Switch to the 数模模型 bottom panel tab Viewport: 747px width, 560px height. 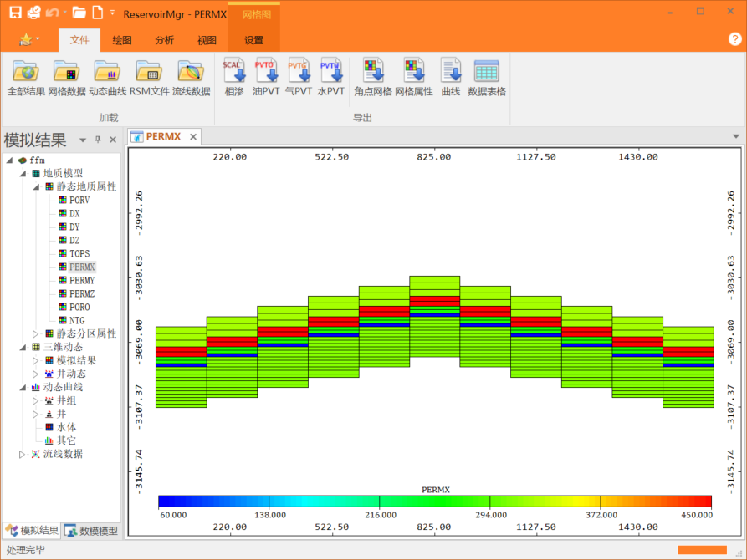coord(91,531)
